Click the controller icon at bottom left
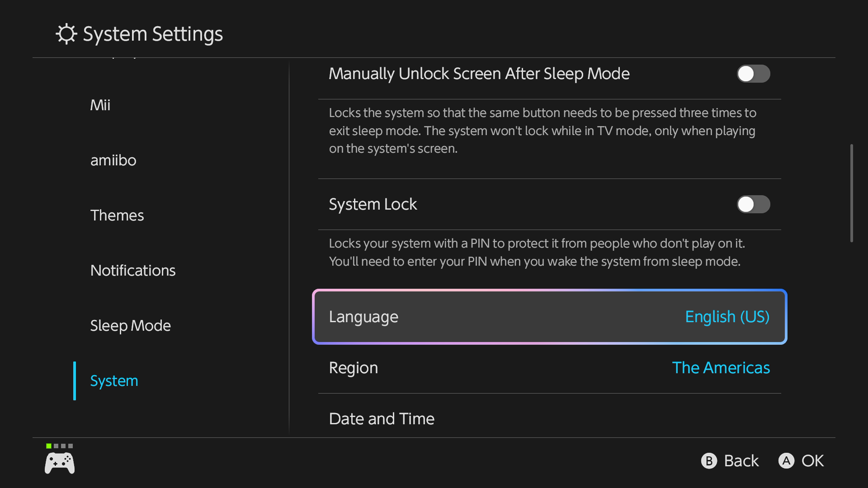The image size is (868, 488). point(60,463)
